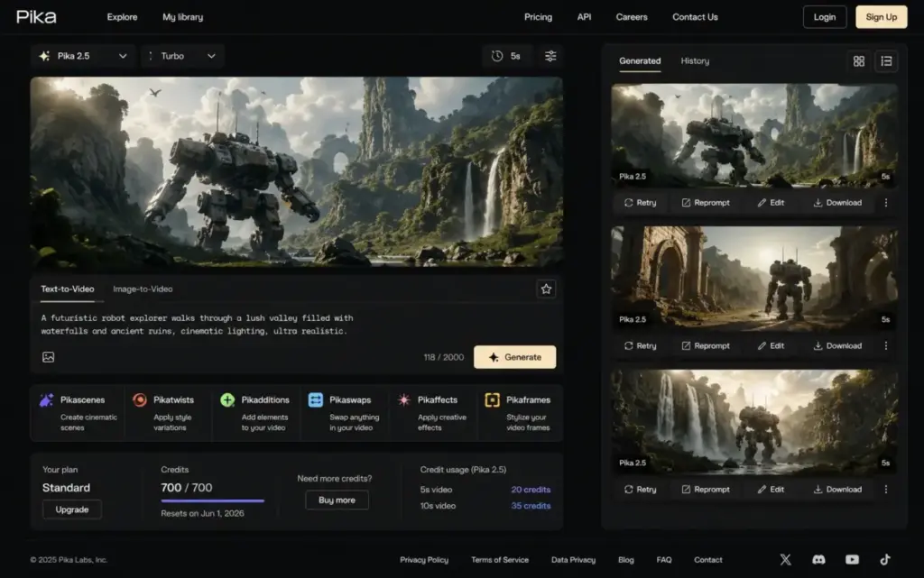Download the third waterfall video
This screenshot has width=924, height=578.
tap(837, 489)
